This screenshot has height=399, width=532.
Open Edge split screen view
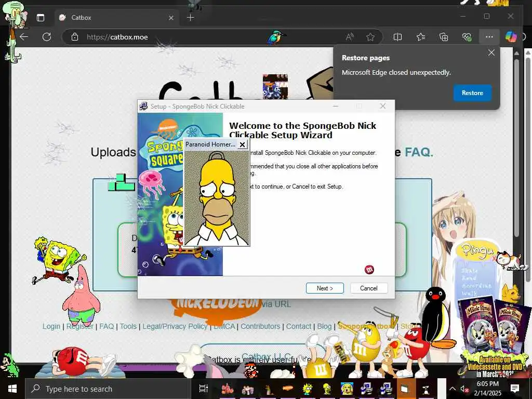pos(397,37)
